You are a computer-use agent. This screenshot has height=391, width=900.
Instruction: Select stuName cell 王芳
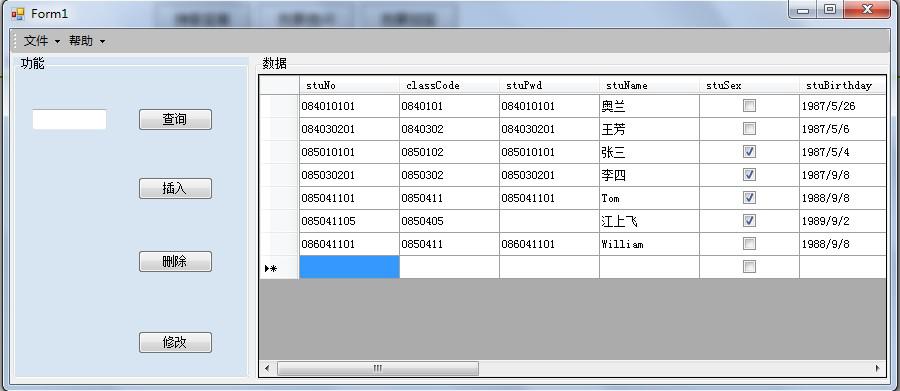point(649,129)
